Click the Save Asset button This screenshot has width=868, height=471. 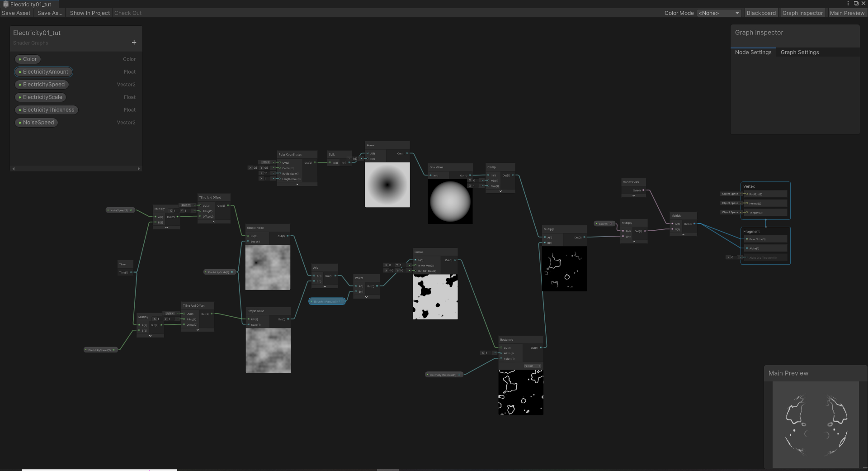tap(16, 13)
